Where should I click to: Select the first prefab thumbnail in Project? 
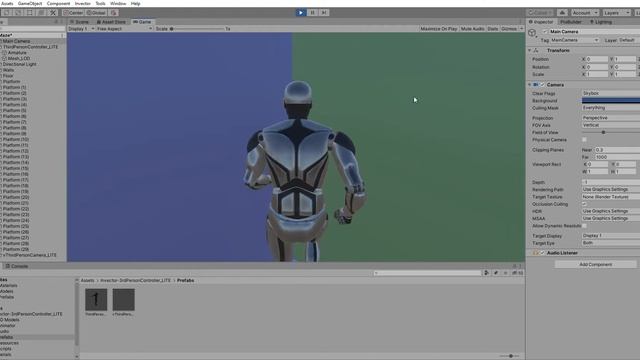click(96, 300)
